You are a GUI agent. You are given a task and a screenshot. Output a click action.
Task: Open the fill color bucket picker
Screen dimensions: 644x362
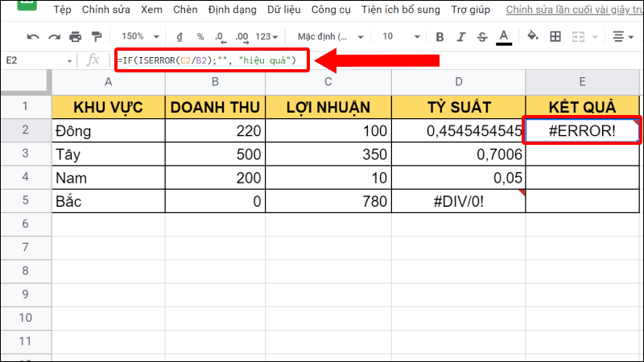click(532, 37)
